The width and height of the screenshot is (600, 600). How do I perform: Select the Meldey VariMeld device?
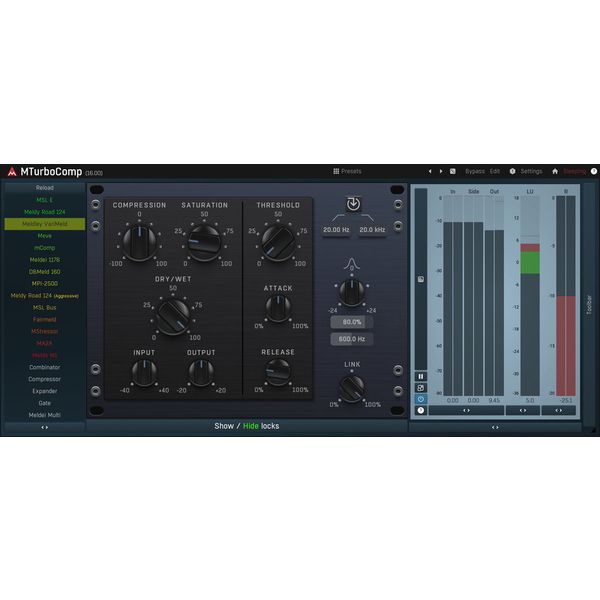[x=45, y=224]
